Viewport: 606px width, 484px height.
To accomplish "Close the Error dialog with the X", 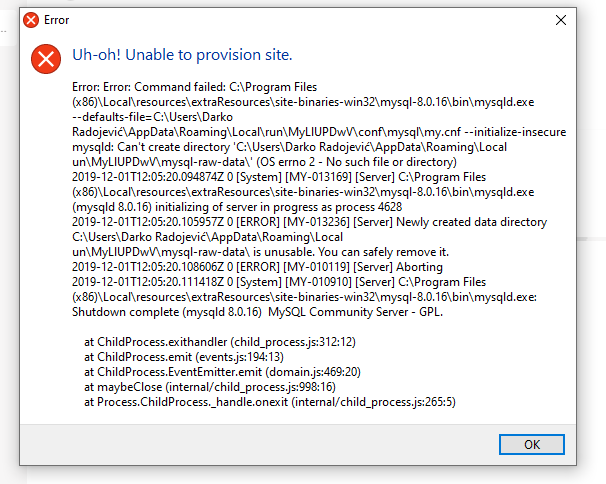I will tap(561, 20).
